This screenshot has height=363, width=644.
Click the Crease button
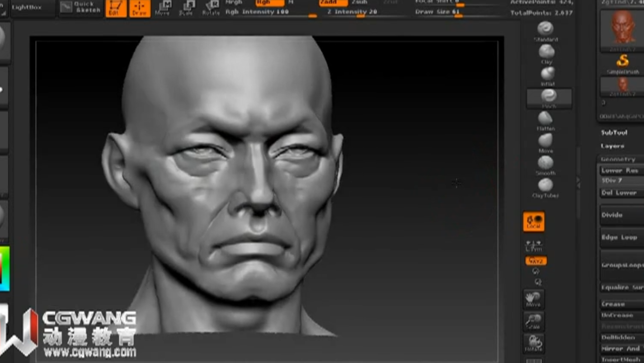(x=622, y=304)
